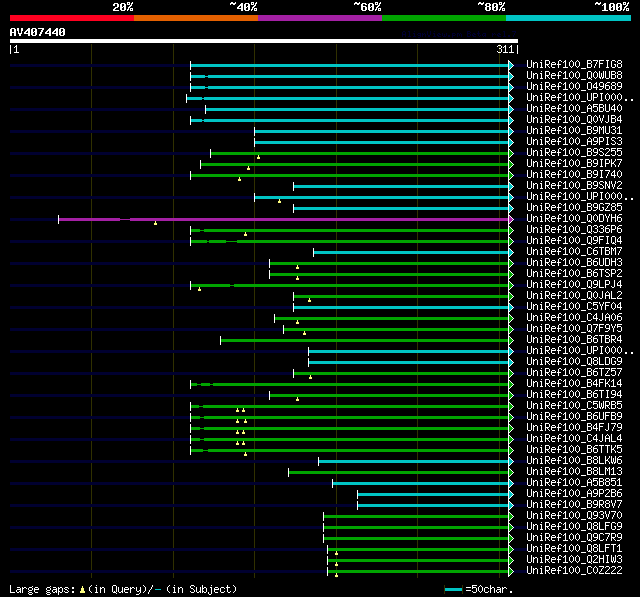The width and height of the screenshot is (640, 597).
Task: Select hit label UniRef100_C0Z222
Action: coord(574,571)
